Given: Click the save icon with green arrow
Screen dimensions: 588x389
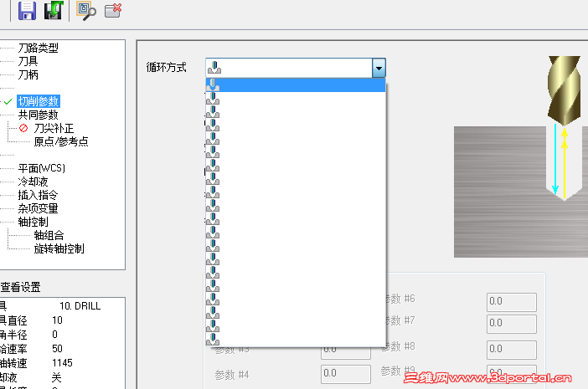Looking at the screenshot, I should click(x=54, y=11).
